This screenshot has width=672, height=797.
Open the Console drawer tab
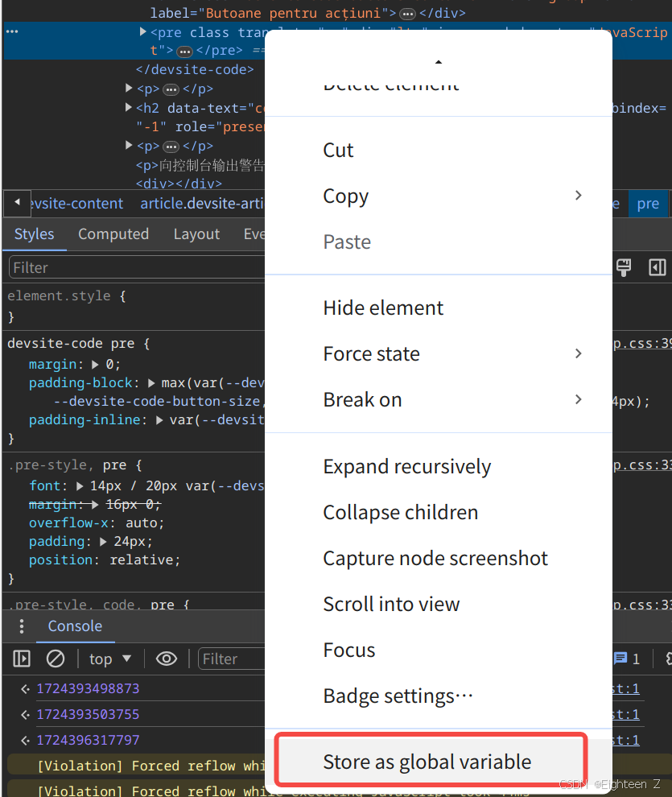pyautogui.click(x=75, y=626)
